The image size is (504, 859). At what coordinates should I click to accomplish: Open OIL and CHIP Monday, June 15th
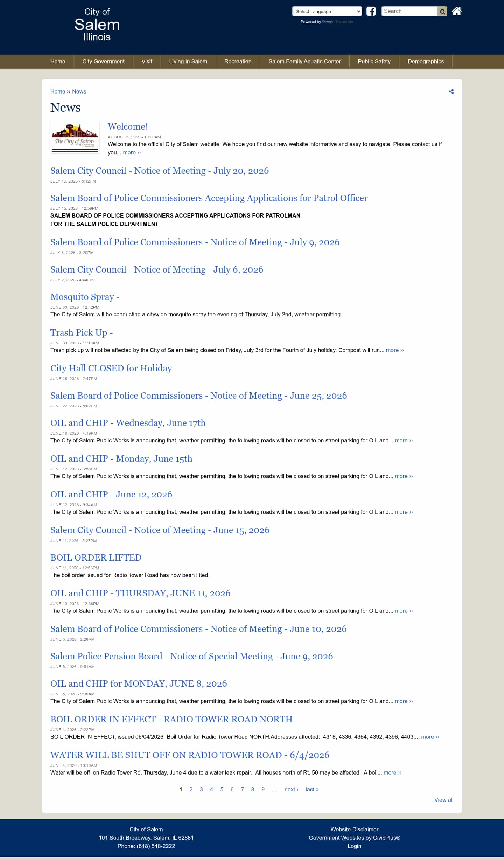click(121, 459)
